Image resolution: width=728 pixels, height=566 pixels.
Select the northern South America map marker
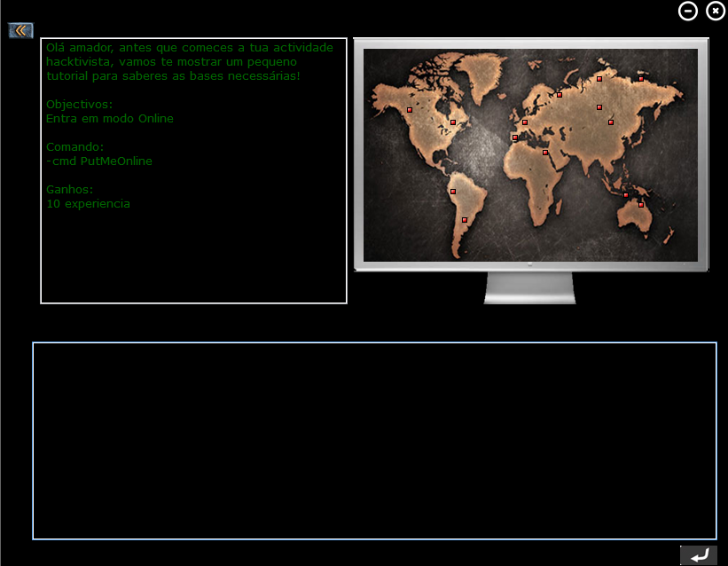[452, 192]
